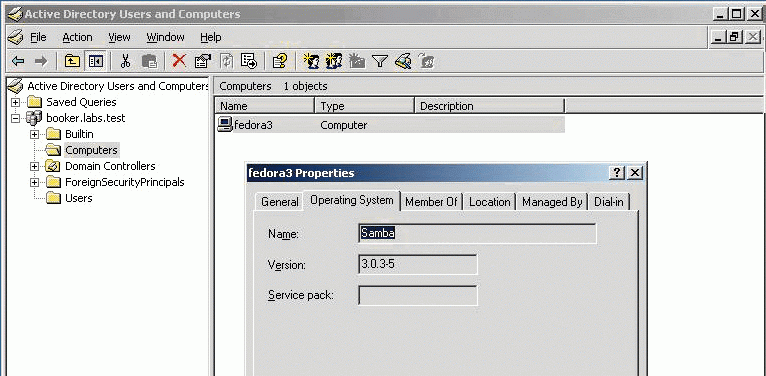
Task: Sort by the Description column header
Action: 489,106
